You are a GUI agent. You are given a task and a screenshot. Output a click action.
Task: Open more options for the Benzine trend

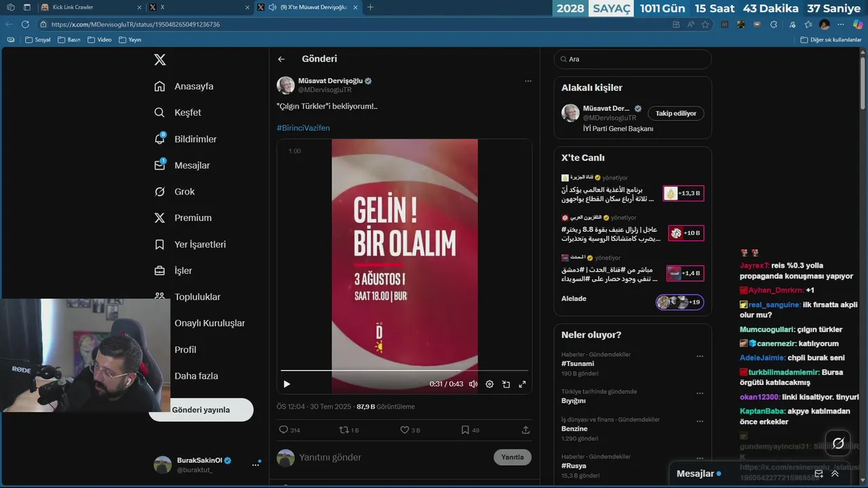700,421
